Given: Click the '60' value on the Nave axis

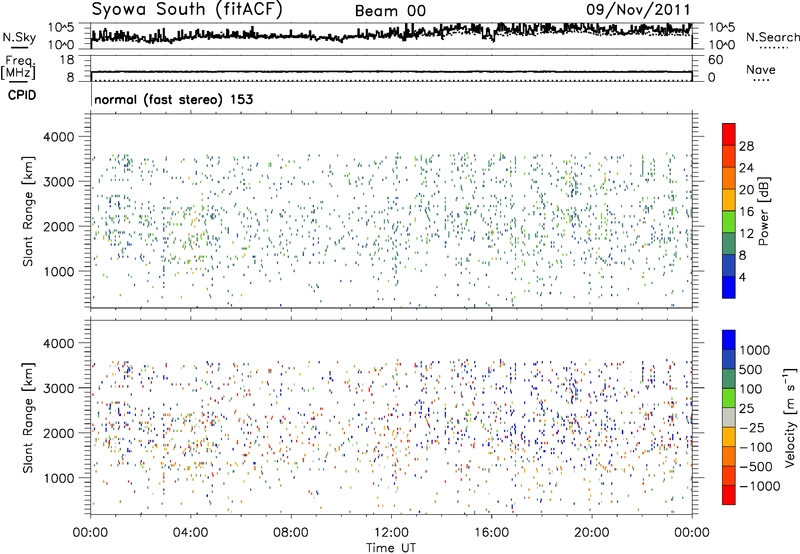Looking at the screenshot, I should 715,60.
